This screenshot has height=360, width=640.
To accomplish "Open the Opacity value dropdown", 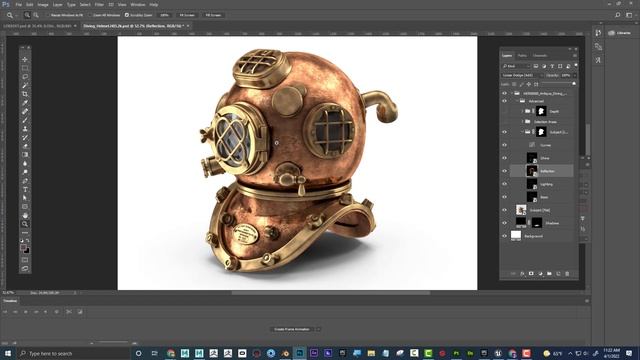I will [x=575, y=76].
